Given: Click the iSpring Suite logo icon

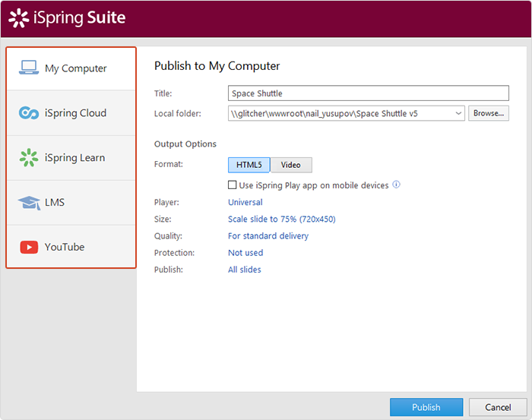Looking at the screenshot, I should [x=19, y=18].
